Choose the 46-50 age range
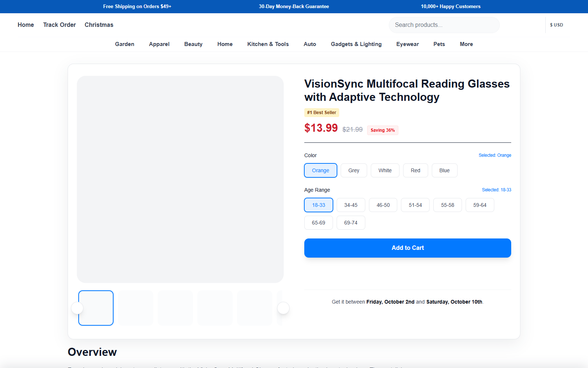588x368 pixels. 383,205
